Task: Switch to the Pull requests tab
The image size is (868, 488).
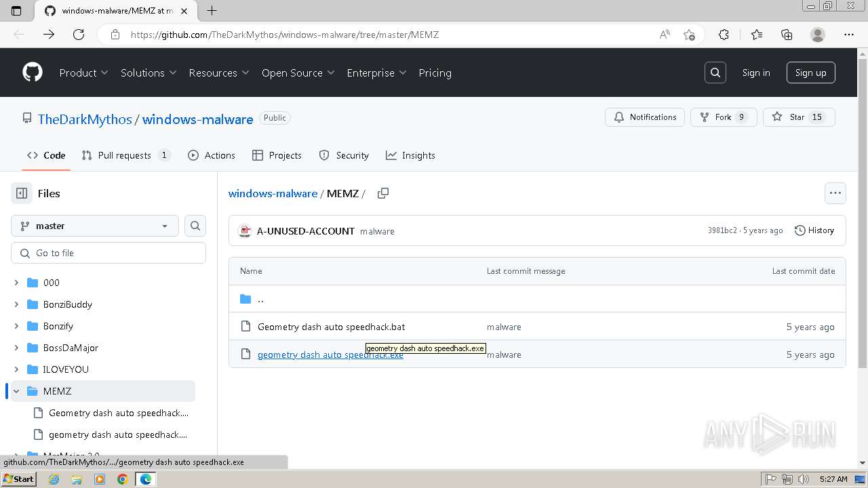Action: 125,155
